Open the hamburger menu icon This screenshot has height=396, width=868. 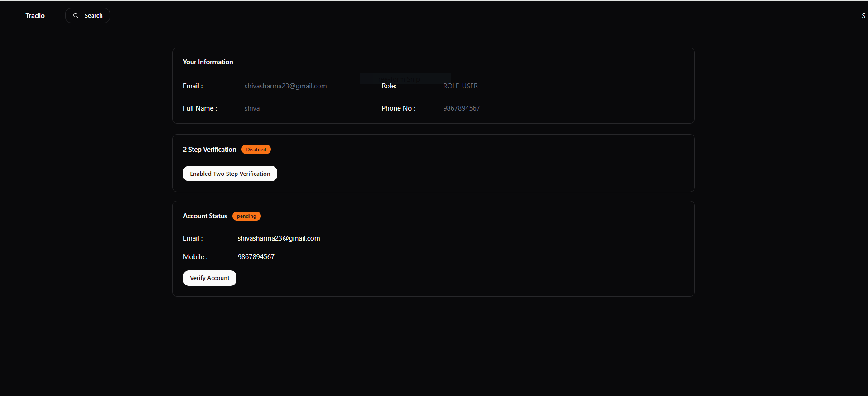(x=11, y=15)
